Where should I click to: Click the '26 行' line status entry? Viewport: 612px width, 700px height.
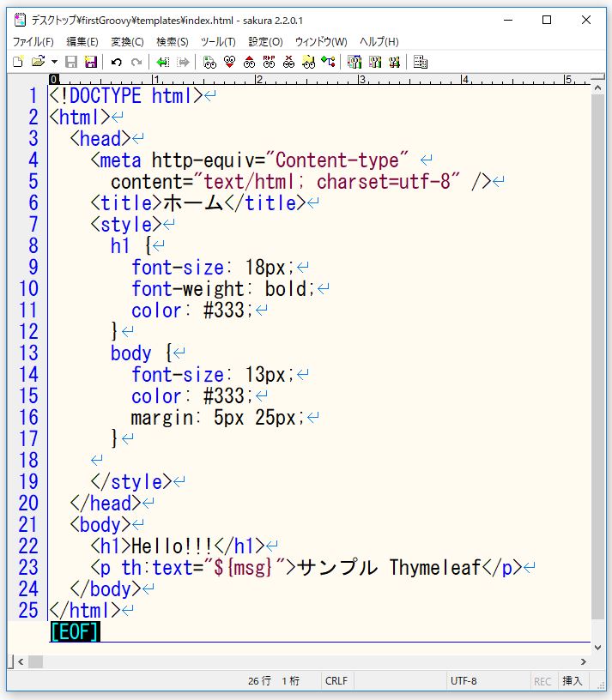coord(259,681)
